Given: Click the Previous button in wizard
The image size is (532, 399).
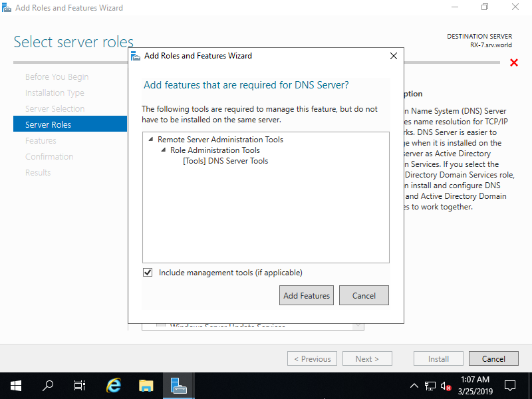Looking at the screenshot, I should [x=312, y=358].
